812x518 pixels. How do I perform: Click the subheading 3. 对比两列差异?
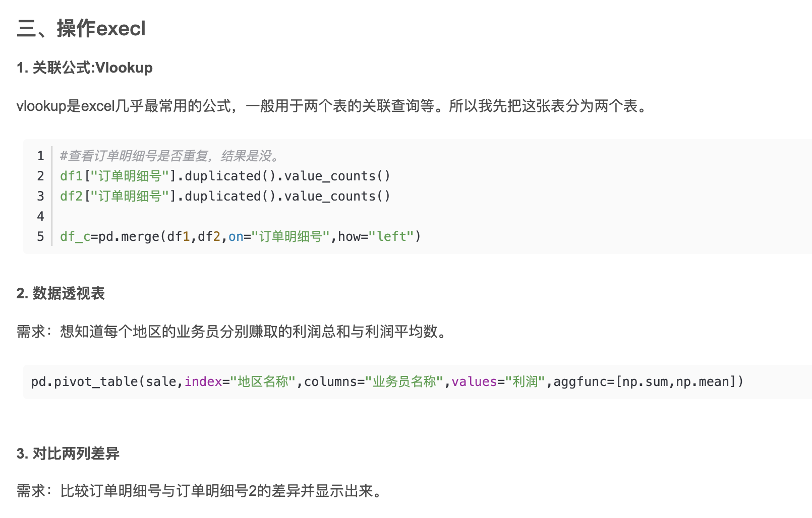click(68, 454)
